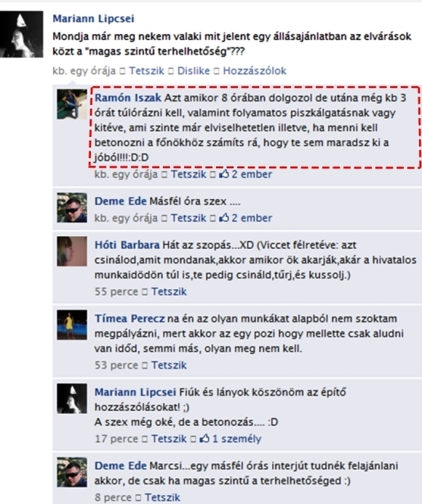Open the Ramón Iszak profile name link

coord(128,98)
